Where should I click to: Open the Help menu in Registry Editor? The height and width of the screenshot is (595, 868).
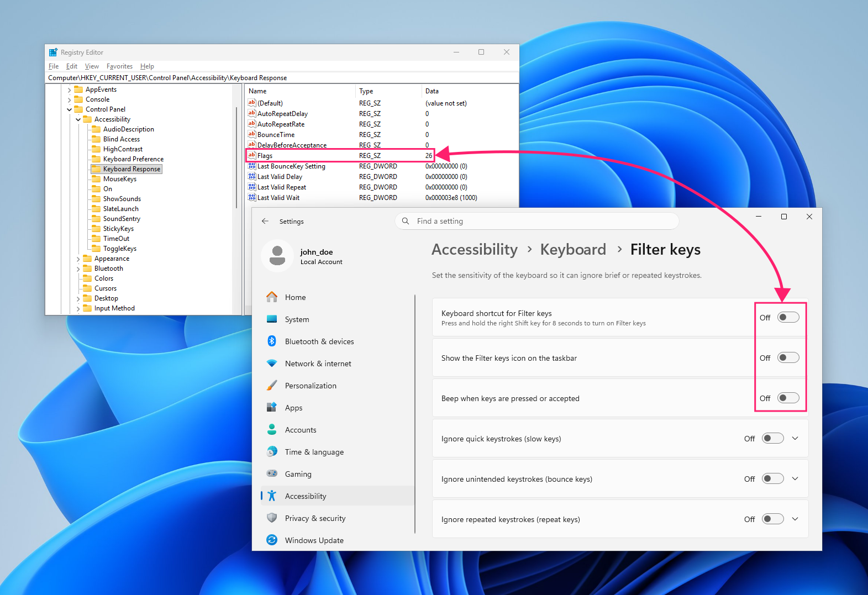[x=147, y=66]
